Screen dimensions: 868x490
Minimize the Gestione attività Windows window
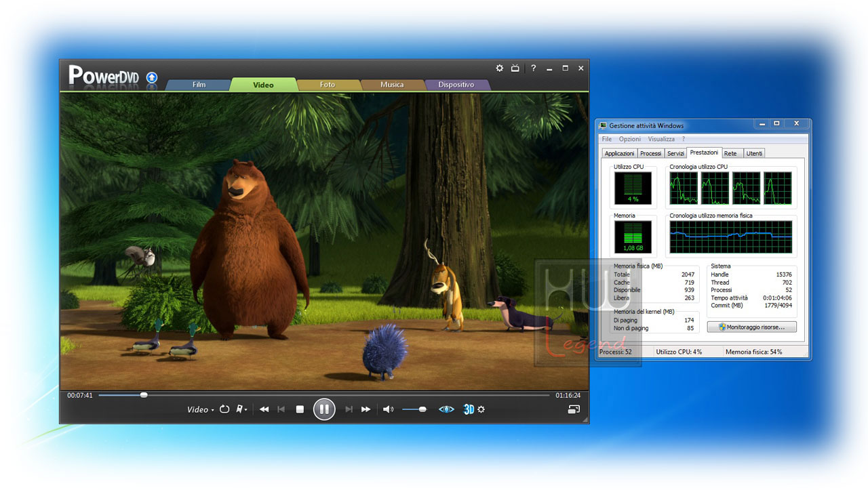[762, 124]
